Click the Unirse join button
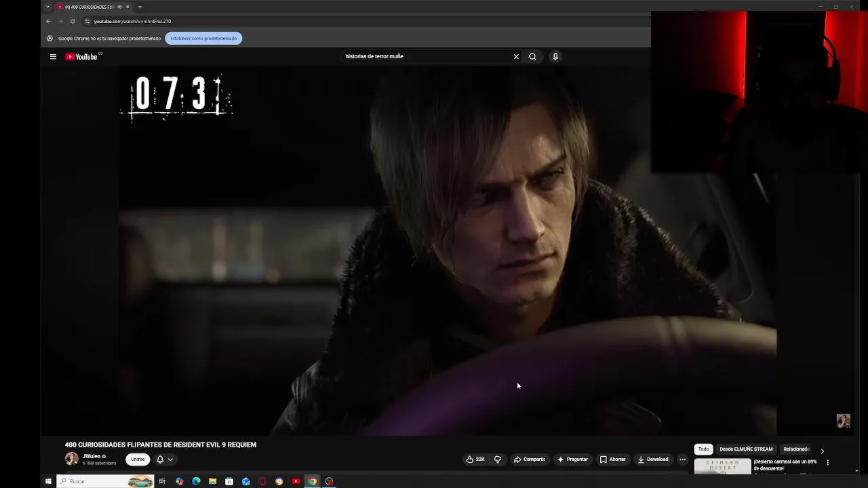This screenshot has width=868, height=488. [138, 460]
